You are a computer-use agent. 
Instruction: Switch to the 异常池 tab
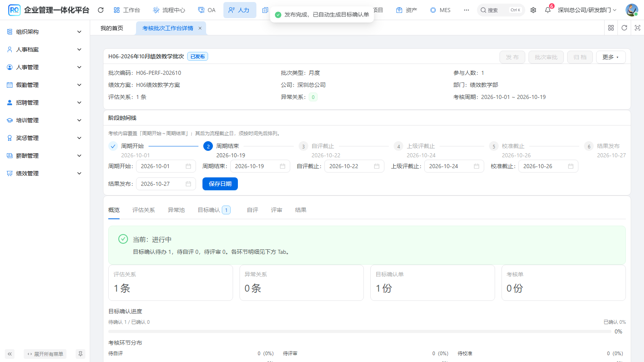tap(176, 210)
